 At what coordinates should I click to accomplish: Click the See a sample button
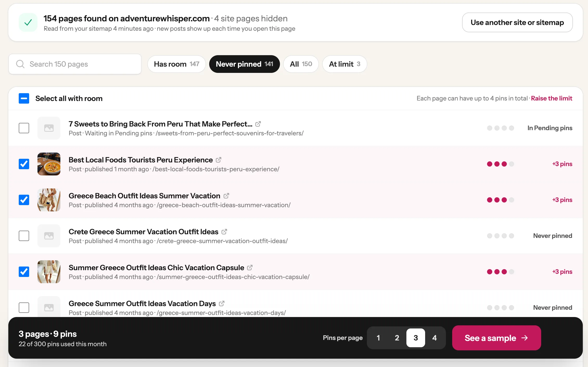(x=496, y=338)
